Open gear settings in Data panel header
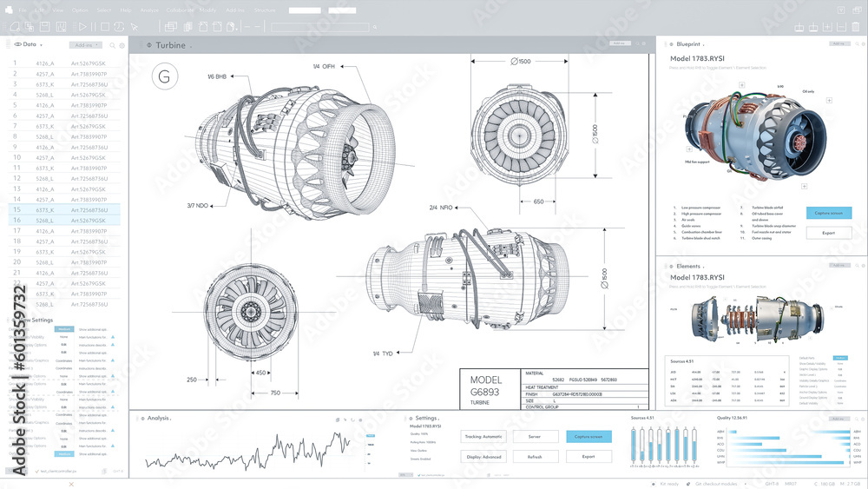The width and height of the screenshot is (868, 489). (x=122, y=45)
